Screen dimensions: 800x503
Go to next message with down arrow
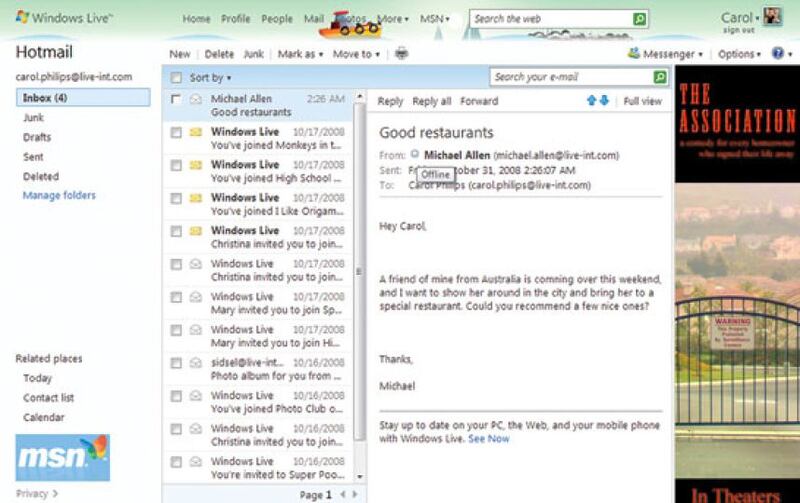coord(604,100)
